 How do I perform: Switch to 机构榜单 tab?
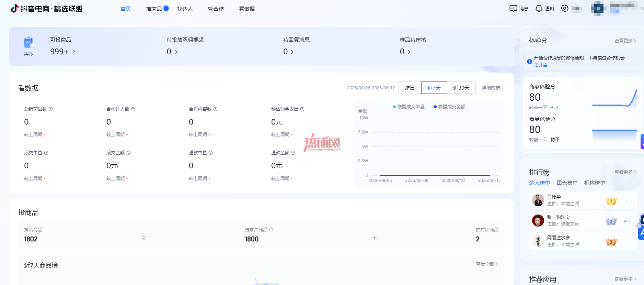(595, 183)
